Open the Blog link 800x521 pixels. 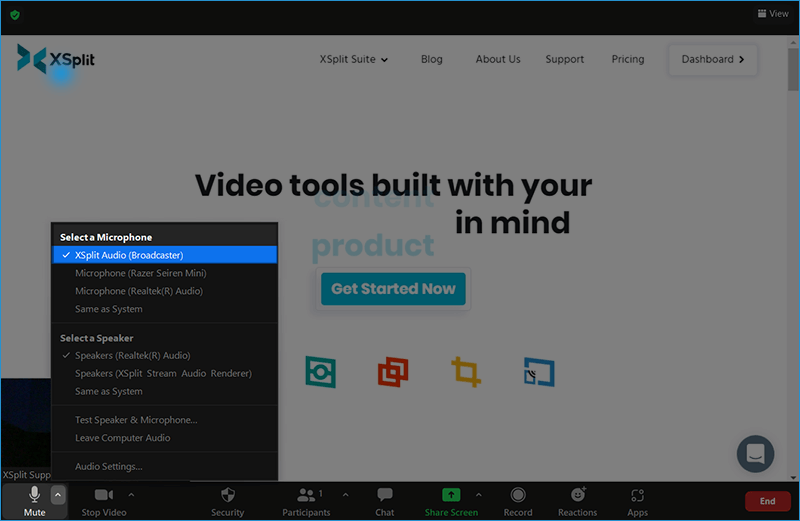(432, 59)
